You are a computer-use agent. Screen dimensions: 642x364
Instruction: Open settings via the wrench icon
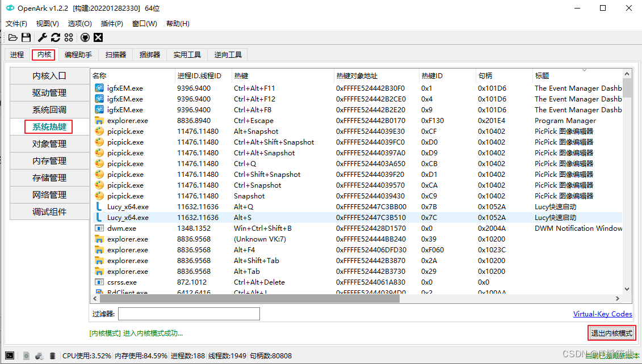point(41,37)
